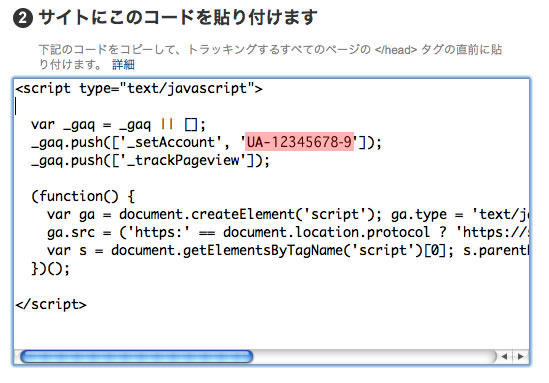The image size is (549, 383).
Task: Click the })(); closing line
Action: (50, 269)
